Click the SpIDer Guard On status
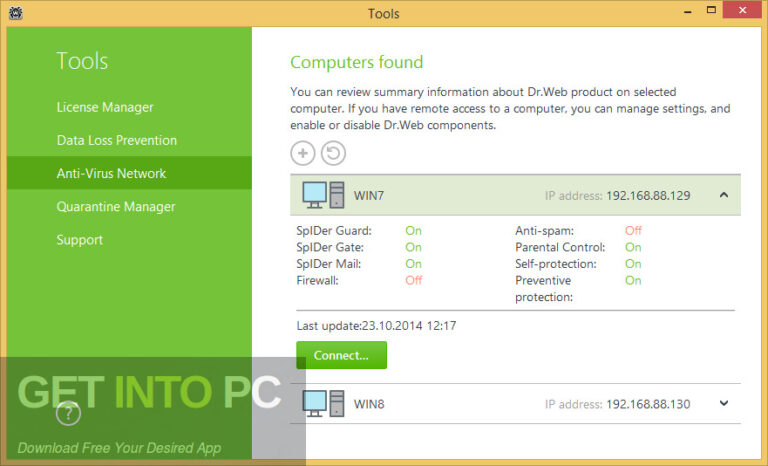768x466 pixels. click(x=413, y=230)
